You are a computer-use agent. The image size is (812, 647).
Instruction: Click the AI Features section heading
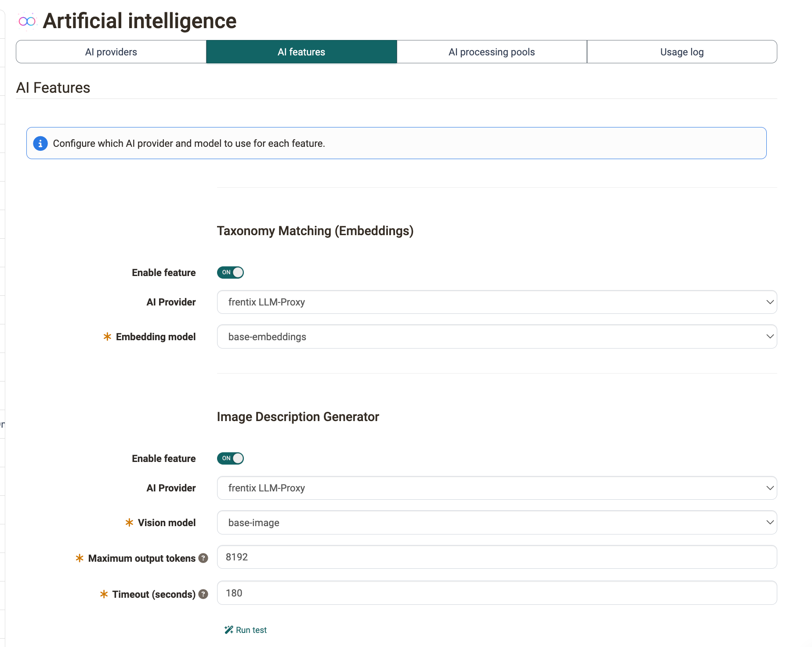tap(53, 88)
